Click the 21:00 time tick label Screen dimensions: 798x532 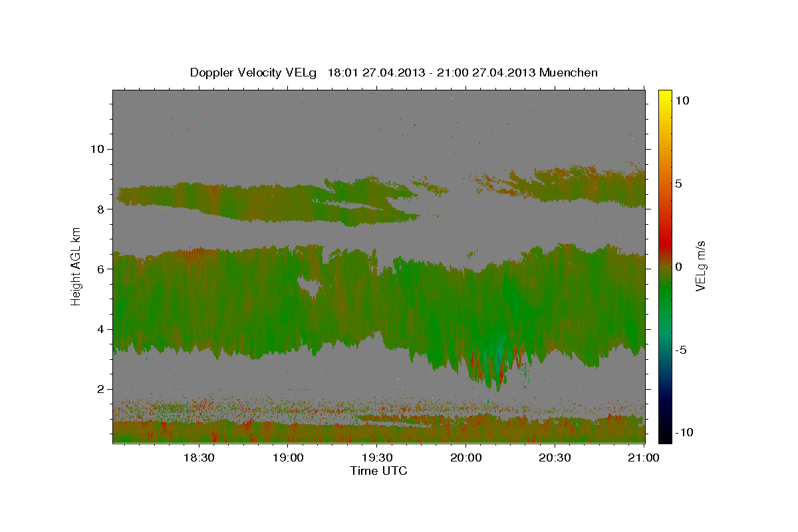pyautogui.click(x=644, y=458)
